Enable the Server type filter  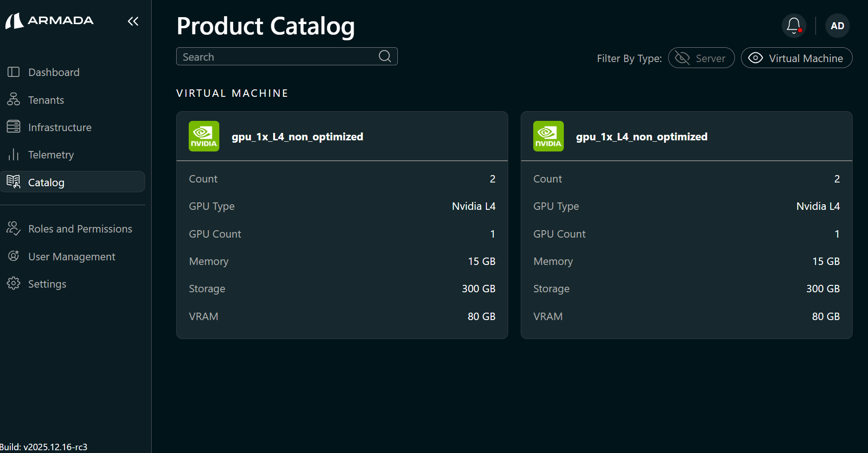pyautogui.click(x=701, y=58)
